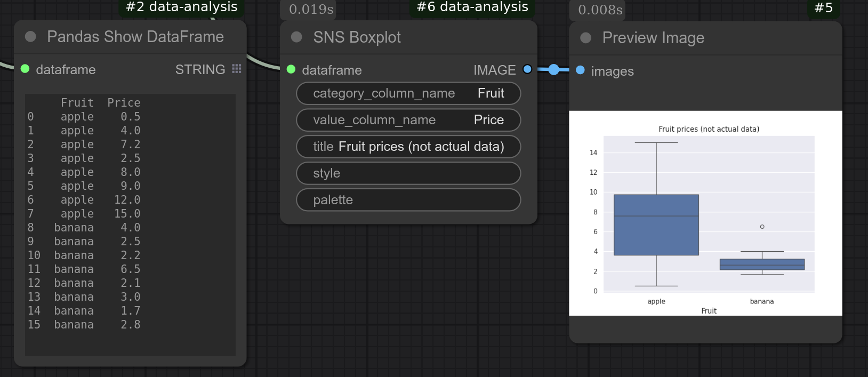This screenshot has width=868, height=377.
Task: Click the #6 data-analysis badge
Action: pyautogui.click(x=472, y=7)
